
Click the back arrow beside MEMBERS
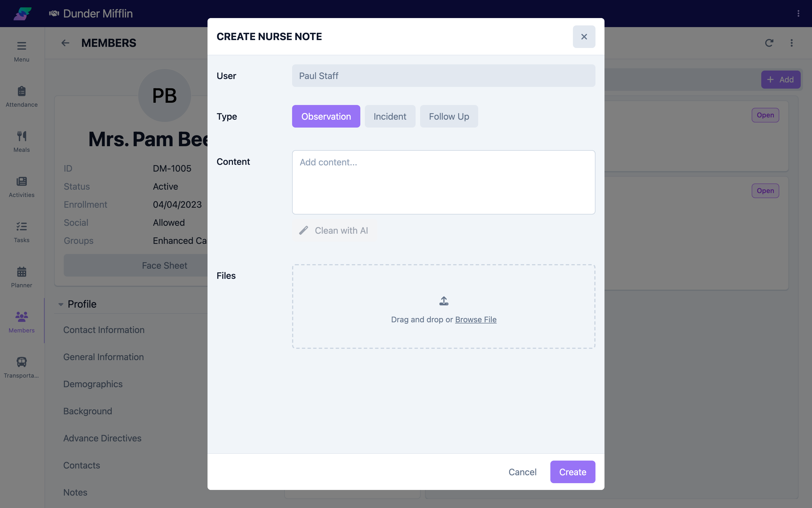point(65,43)
